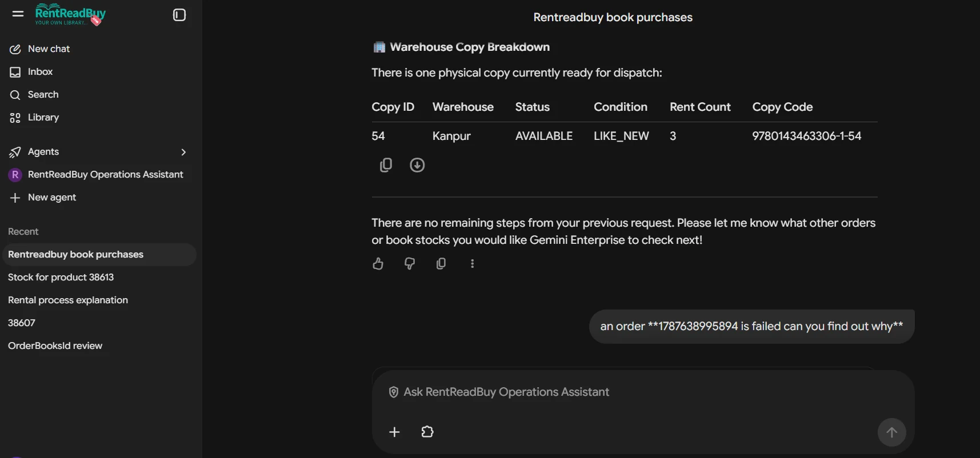Select Copy ID 54 cell
Screen dimensions: 980x458
pos(378,136)
